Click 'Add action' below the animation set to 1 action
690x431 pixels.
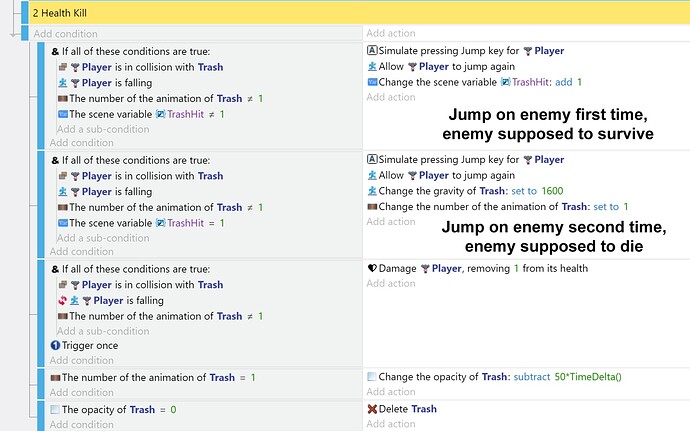(x=391, y=222)
